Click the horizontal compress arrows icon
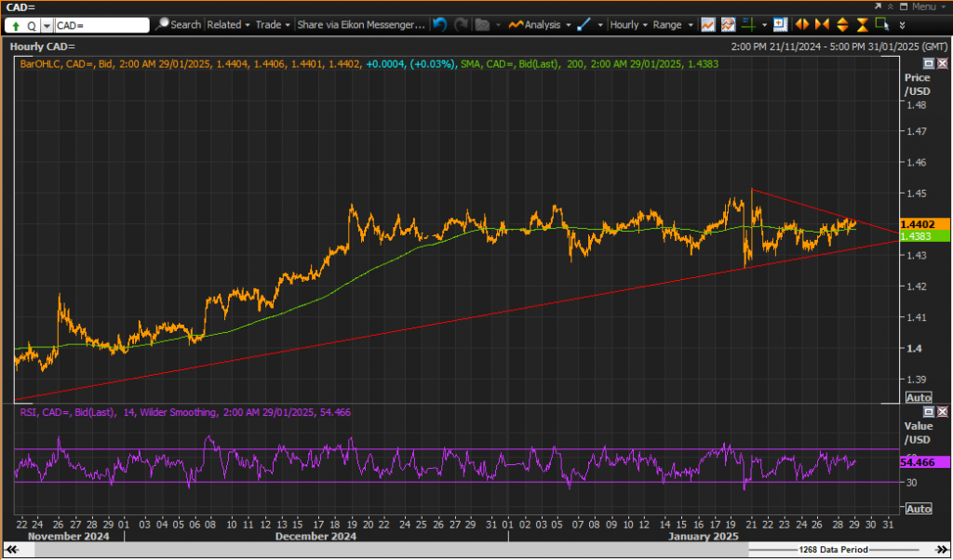The image size is (953, 560). [823, 25]
